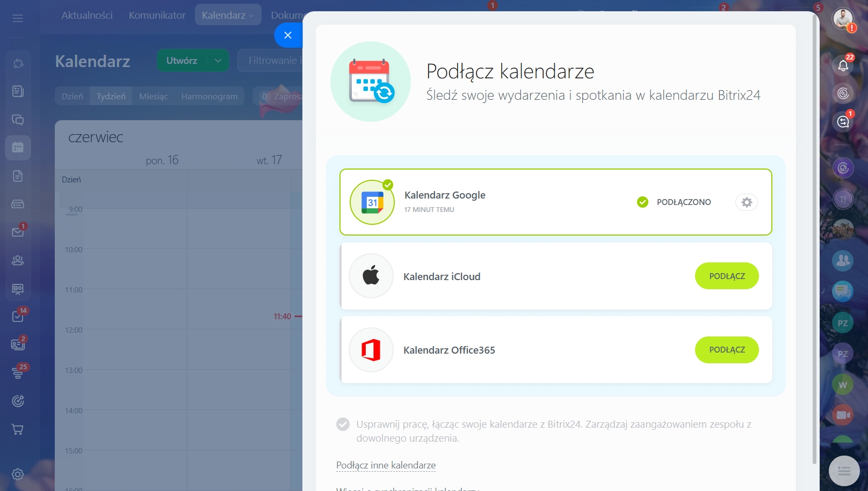Open the drive storage icon in sidebar
This screenshot has width=868, height=491.
click(x=18, y=204)
